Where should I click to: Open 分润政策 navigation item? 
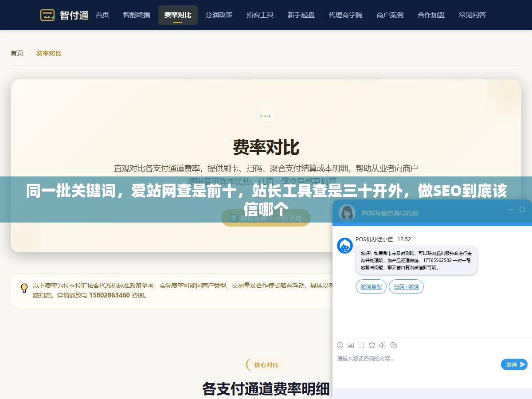pos(219,15)
